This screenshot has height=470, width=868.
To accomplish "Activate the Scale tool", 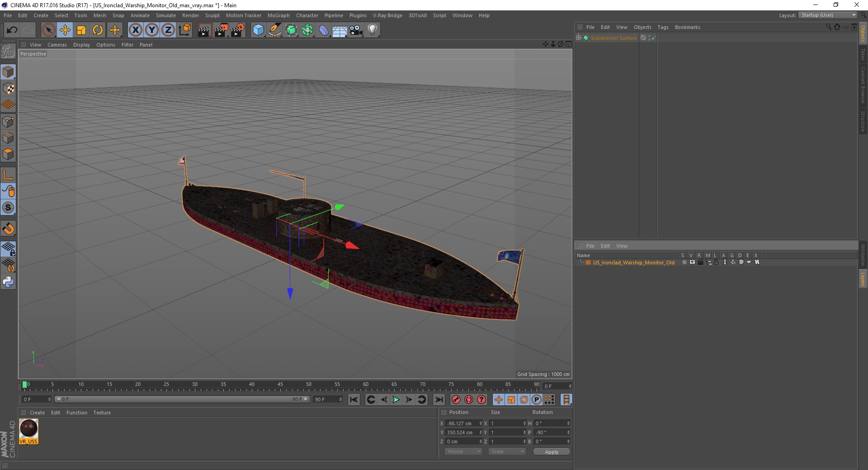I will point(81,30).
